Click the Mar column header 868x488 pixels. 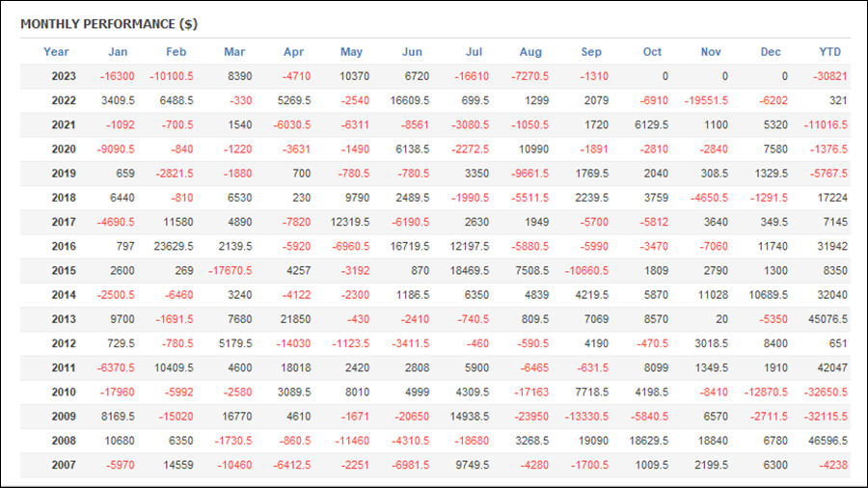[x=234, y=52]
